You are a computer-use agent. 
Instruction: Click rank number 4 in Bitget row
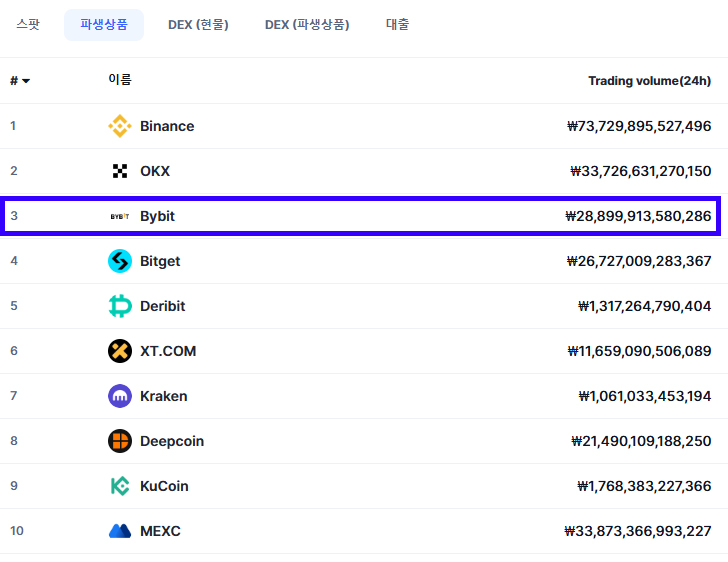[14, 261]
